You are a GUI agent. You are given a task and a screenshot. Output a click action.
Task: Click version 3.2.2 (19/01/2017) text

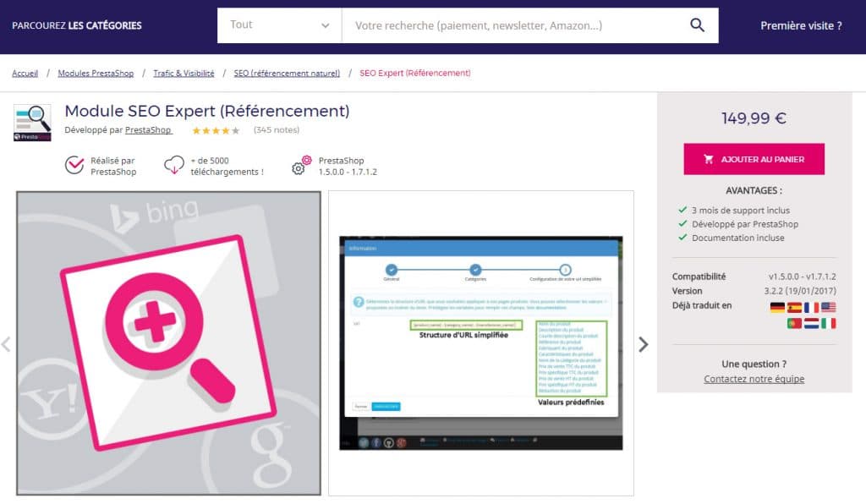coord(800,291)
